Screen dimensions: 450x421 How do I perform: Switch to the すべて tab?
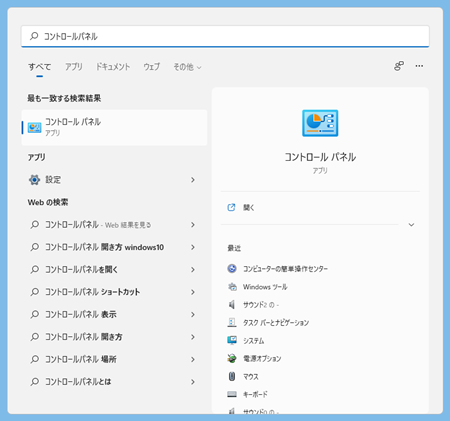[40, 67]
